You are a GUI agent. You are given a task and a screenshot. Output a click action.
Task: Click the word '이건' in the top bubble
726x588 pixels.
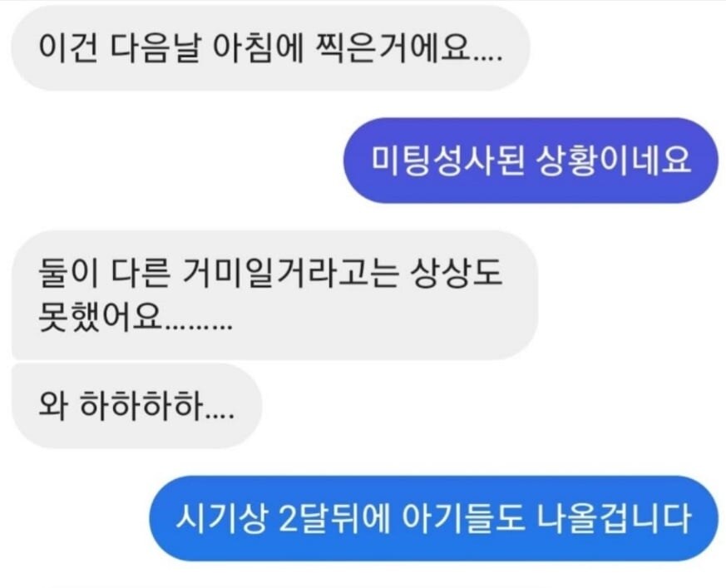coord(68,48)
